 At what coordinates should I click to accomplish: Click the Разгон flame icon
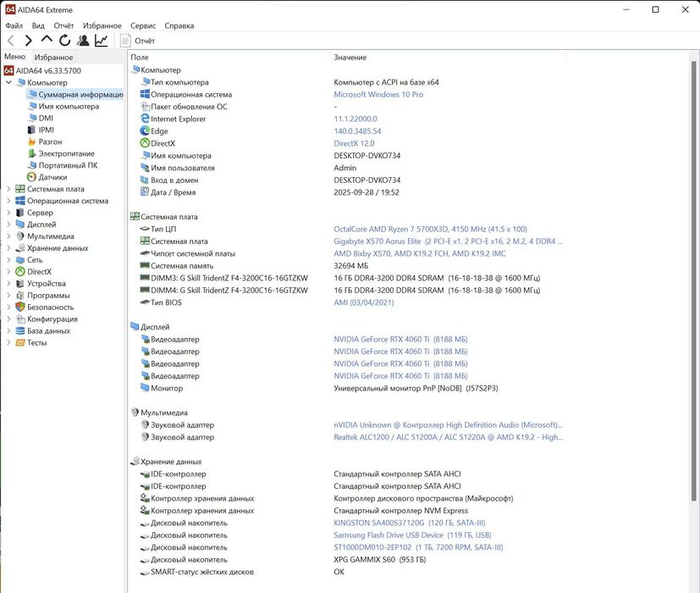pyautogui.click(x=31, y=141)
